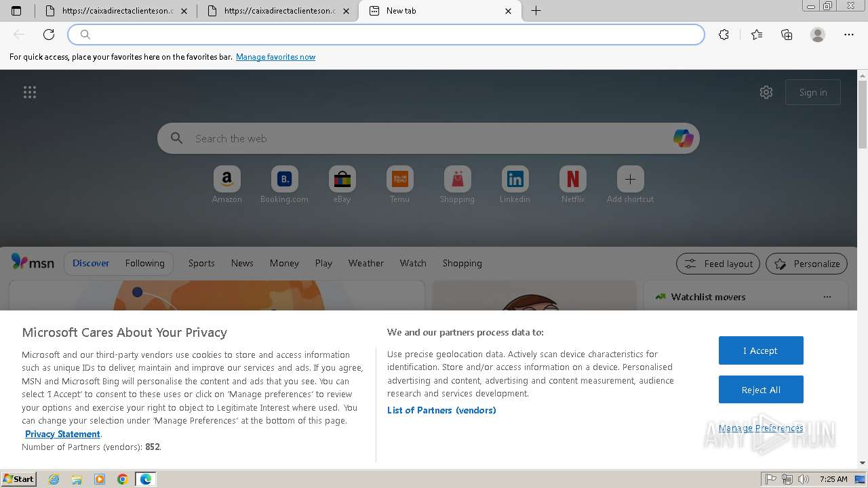This screenshot has width=868, height=488.
Task: Open the Privacy Statement link
Action: coord(62,434)
